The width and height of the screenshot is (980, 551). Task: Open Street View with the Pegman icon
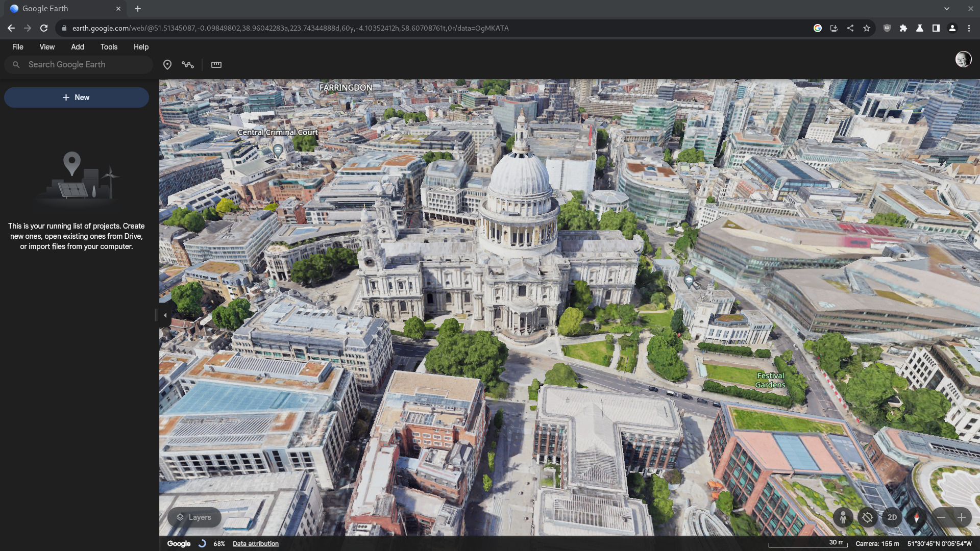843,517
